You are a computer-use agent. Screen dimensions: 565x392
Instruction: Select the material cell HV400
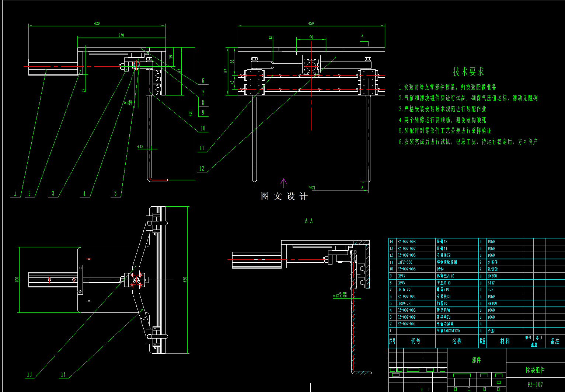pyautogui.click(x=492, y=304)
